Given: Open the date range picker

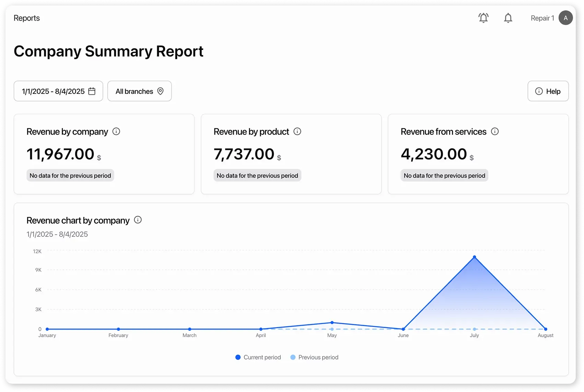Looking at the screenshot, I should (x=58, y=91).
